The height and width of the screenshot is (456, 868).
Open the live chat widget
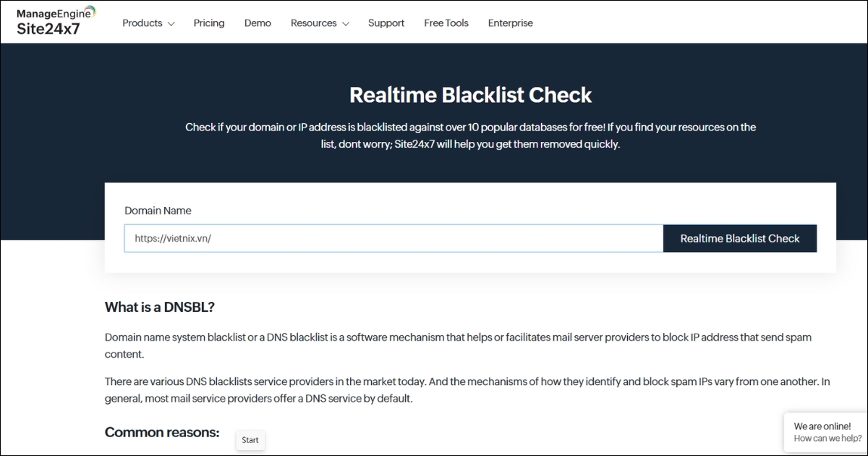825,432
